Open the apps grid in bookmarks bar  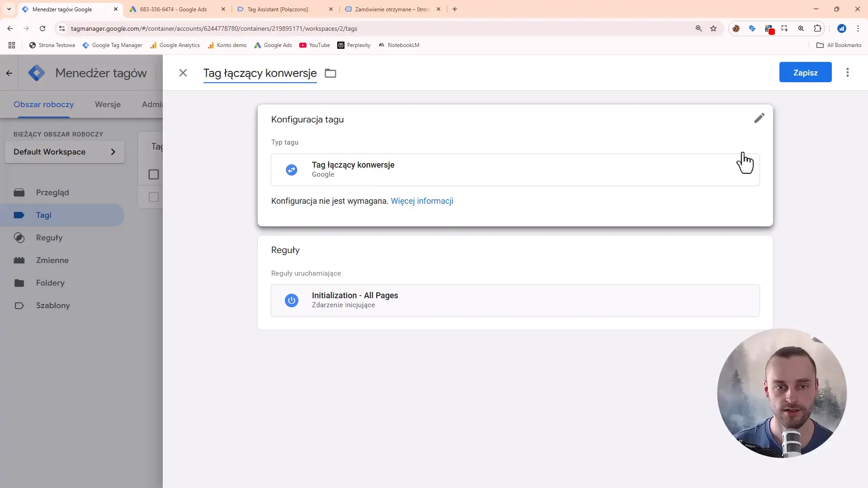pyautogui.click(x=12, y=45)
